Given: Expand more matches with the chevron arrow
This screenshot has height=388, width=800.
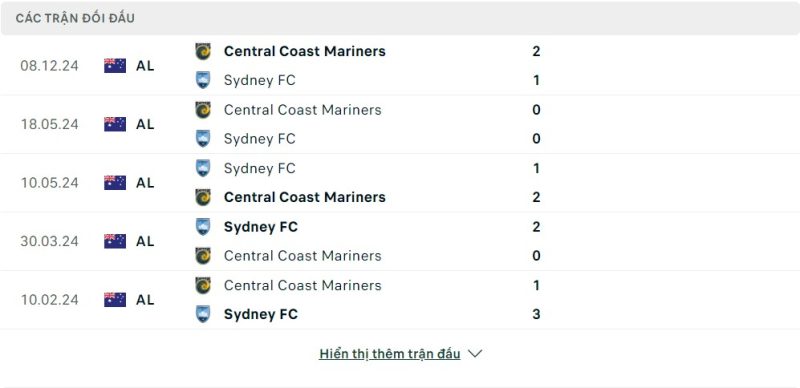Looking at the screenshot, I should pos(475,354).
